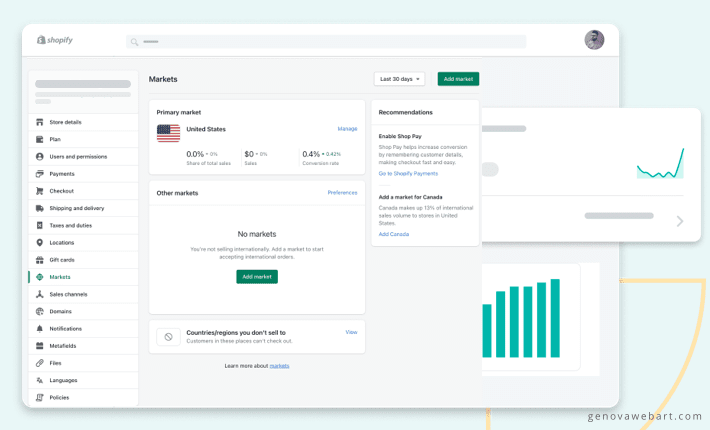The height and width of the screenshot is (430, 710).
Task: Select the Markets sidebar item
Action: pos(83,277)
